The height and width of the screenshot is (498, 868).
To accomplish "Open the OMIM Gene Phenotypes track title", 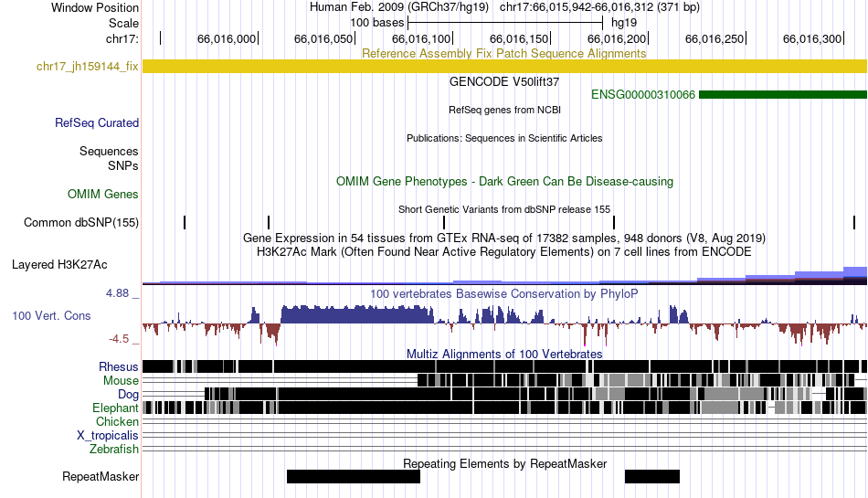I will click(504, 182).
